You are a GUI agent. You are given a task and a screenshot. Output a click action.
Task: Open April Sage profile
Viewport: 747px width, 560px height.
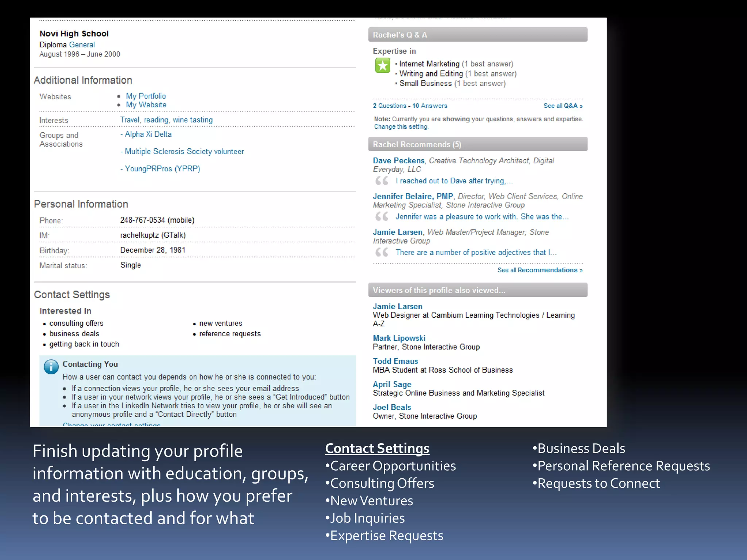coord(392,384)
